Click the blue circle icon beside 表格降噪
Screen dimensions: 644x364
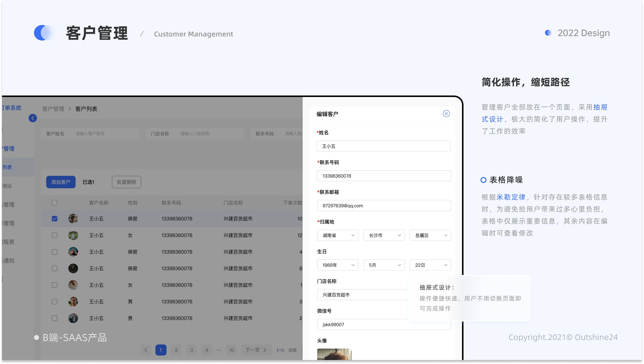coord(483,180)
